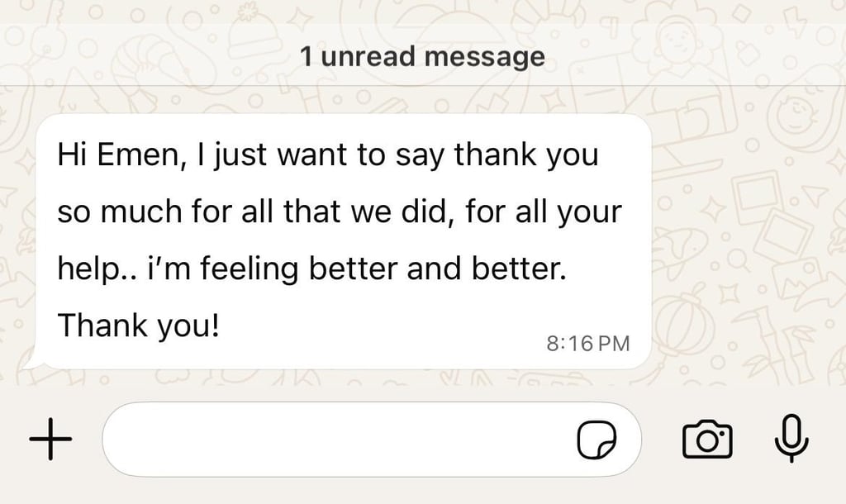Click the 8:16 PM timestamp
846x504 pixels.
pyautogui.click(x=588, y=343)
